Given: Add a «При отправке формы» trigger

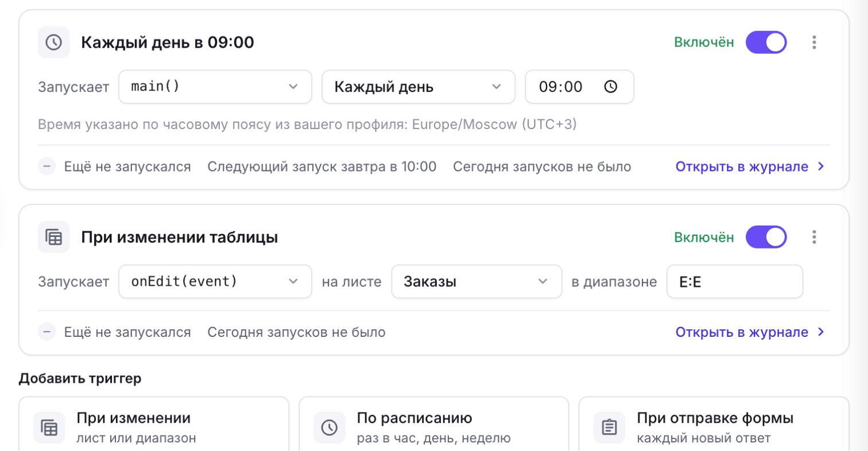Looking at the screenshot, I should click(714, 425).
